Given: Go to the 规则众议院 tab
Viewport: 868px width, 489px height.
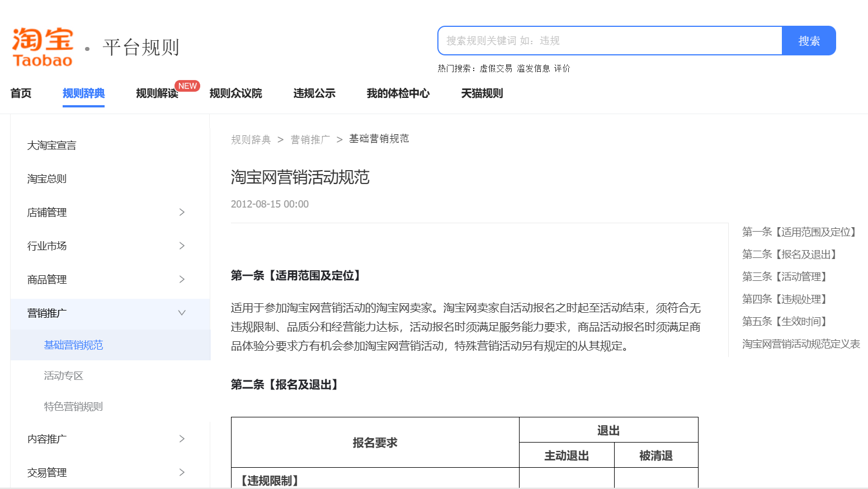Looking at the screenshot, I should 235,93.
